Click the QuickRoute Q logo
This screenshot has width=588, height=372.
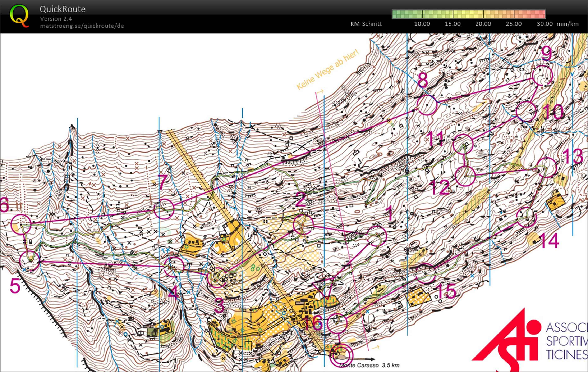19,16
